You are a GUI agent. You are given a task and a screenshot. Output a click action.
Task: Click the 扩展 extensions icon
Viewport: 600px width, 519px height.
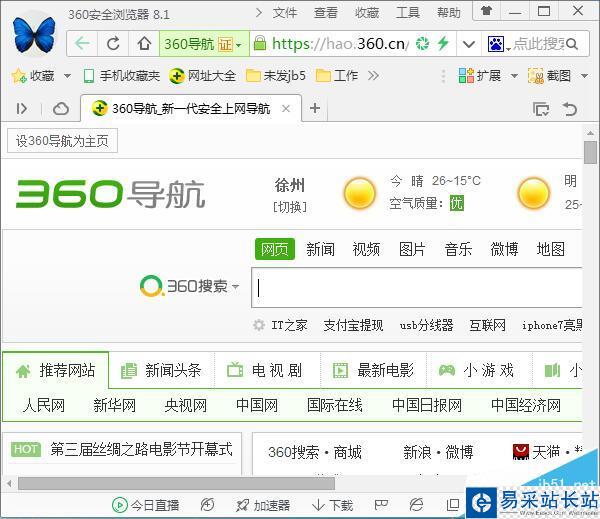click(x=466, y=76)
